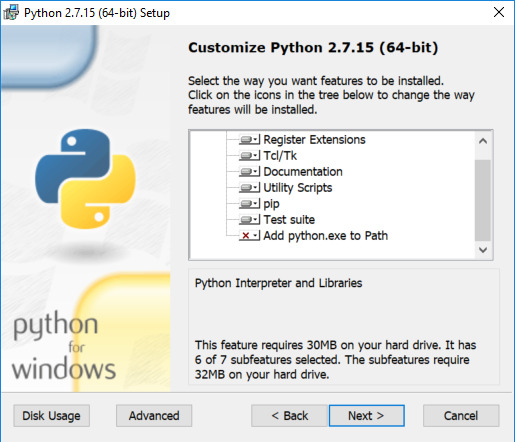Viewport: 515px width, 442px height.
Task: Select the Documentation feature label
Action: tap(303, 171)
